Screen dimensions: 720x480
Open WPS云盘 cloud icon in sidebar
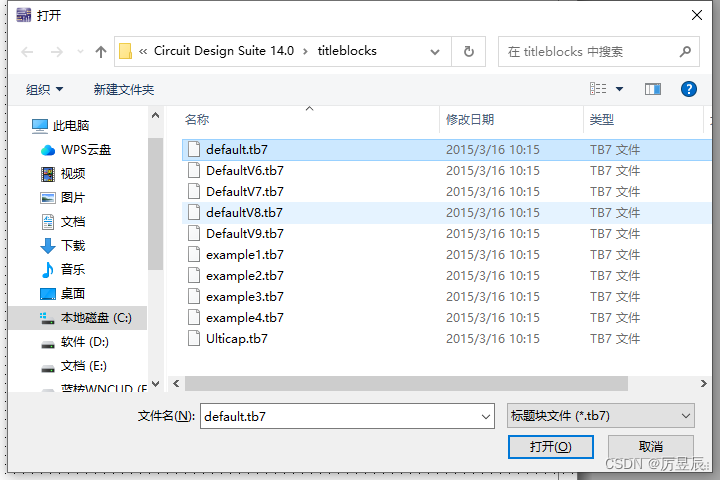(x=48, y=150)
